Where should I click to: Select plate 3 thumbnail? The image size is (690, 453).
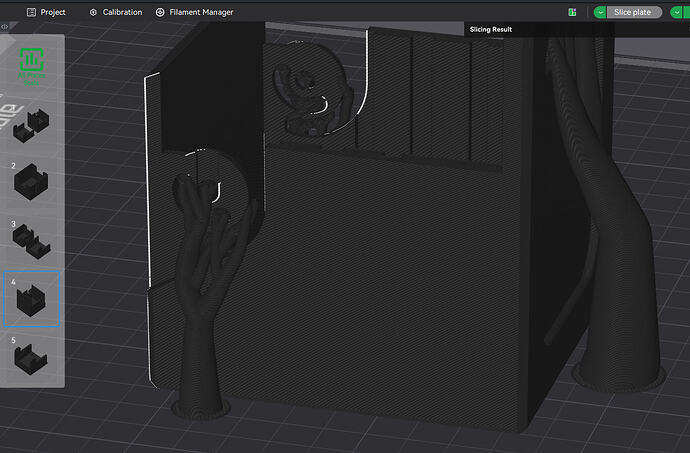tap(31, 240)
